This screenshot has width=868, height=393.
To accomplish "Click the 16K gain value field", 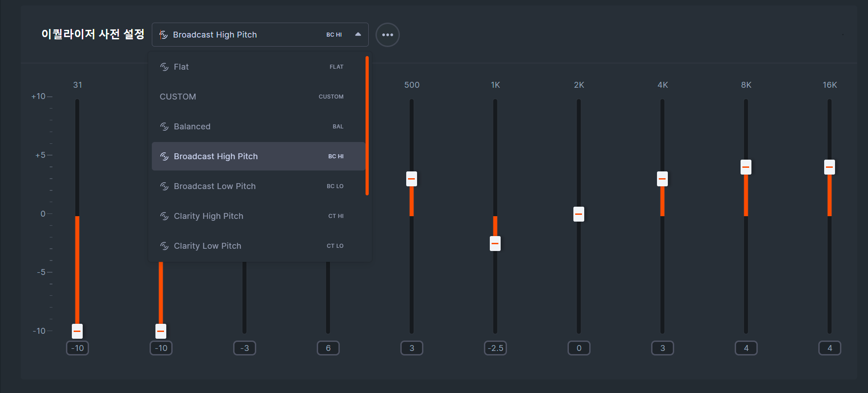I will coord(830,348).
